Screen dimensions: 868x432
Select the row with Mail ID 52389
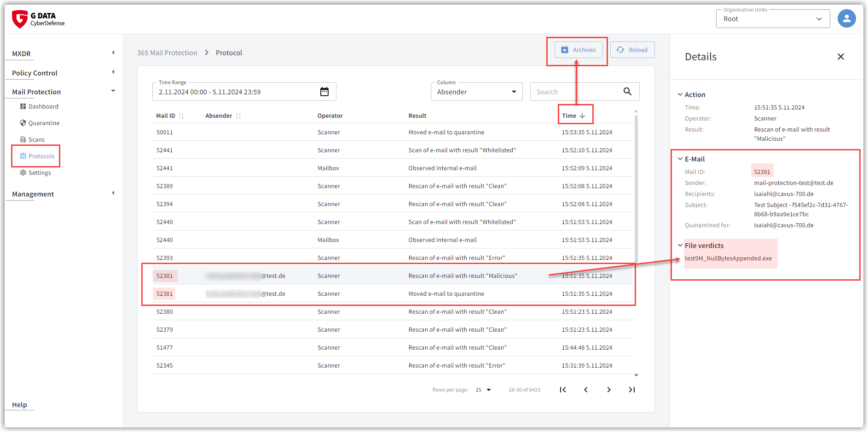393,186
